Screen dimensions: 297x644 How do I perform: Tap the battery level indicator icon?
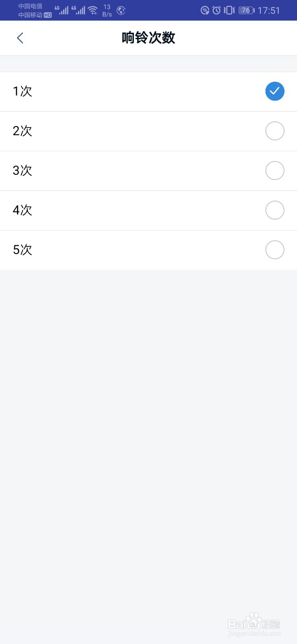pos(246,10)
